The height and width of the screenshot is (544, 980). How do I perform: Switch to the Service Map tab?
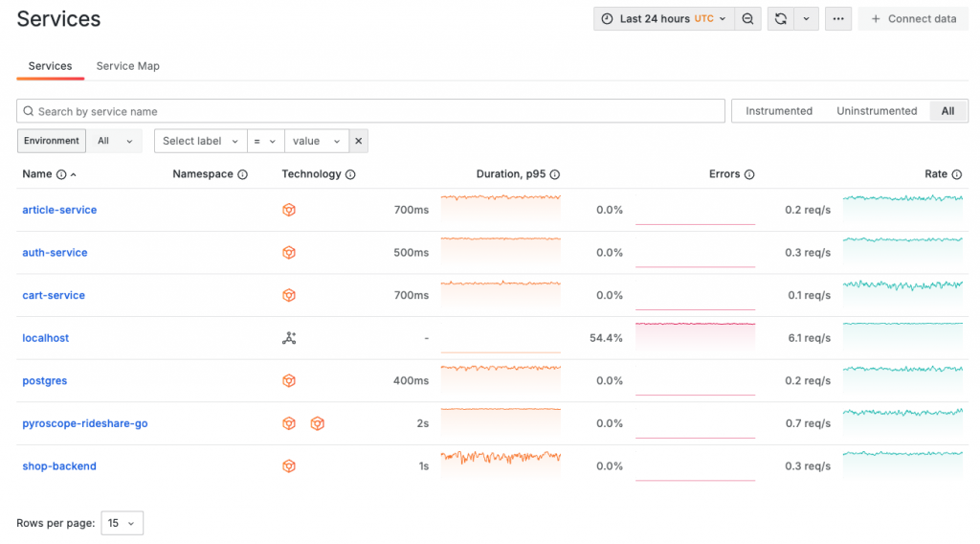tap(128, 66)
